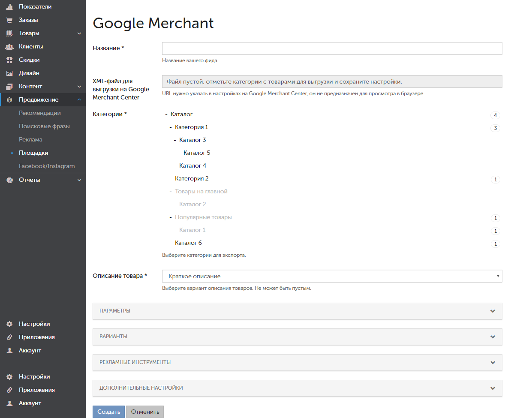Select Категория 1 category label

(x=192, y=127)
